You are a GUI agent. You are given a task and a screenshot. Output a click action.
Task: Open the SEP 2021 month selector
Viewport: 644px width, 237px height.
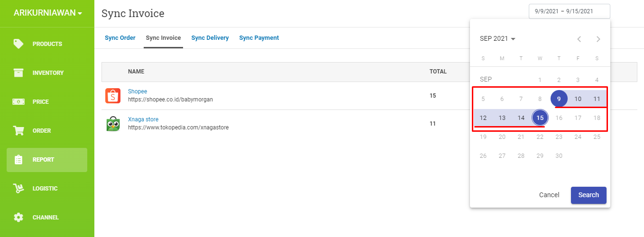pyautogui.click(x=497, y=39)
